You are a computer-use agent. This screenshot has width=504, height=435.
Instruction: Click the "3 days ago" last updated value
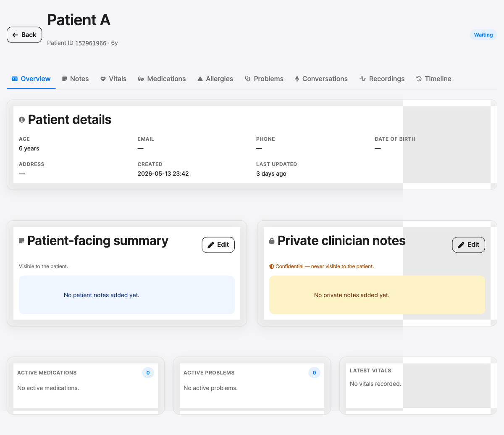click(x=271, y=174)
